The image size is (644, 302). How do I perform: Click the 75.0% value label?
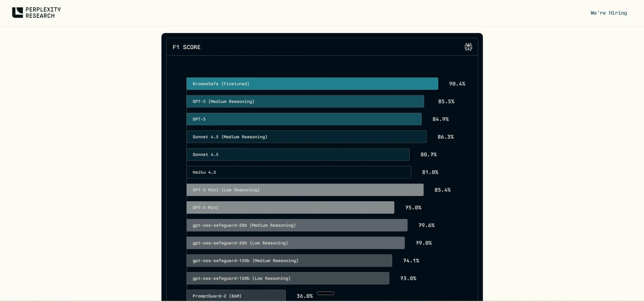pos(413,208)
